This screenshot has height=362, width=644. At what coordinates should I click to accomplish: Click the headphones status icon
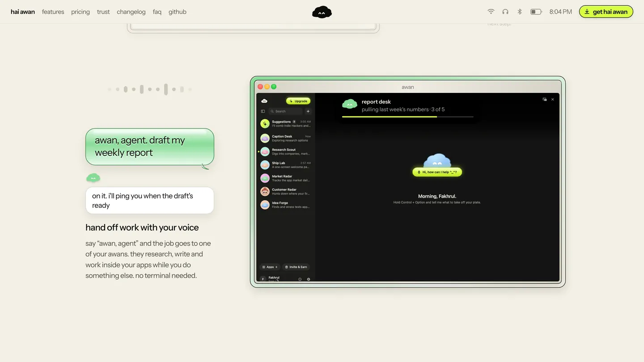[x=505, y=12]
